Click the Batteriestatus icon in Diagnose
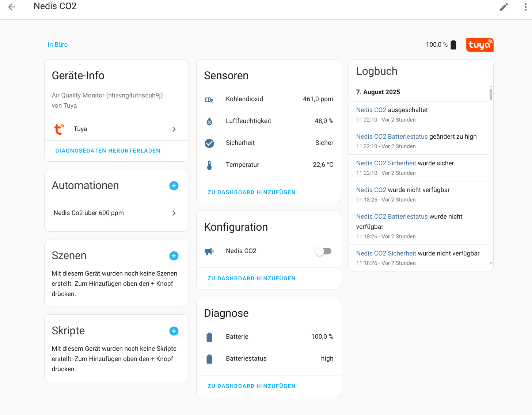532x415 pixels. (209, 359)
